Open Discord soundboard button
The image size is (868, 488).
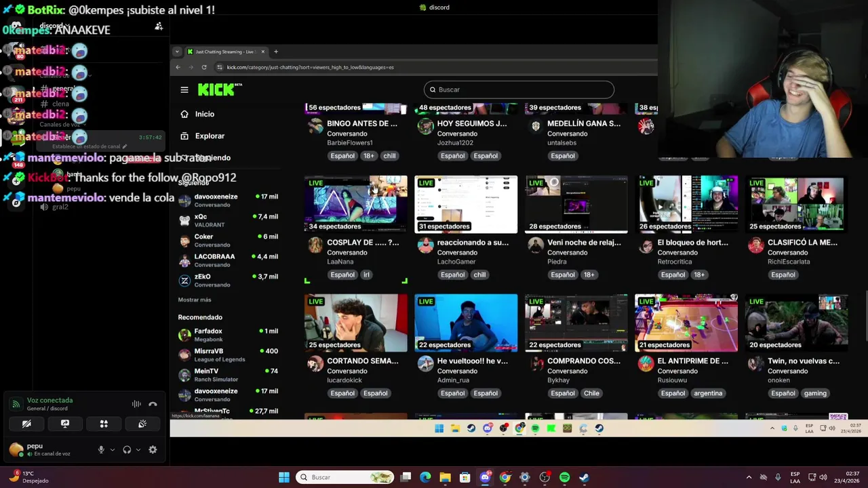[x=142, y=424]
